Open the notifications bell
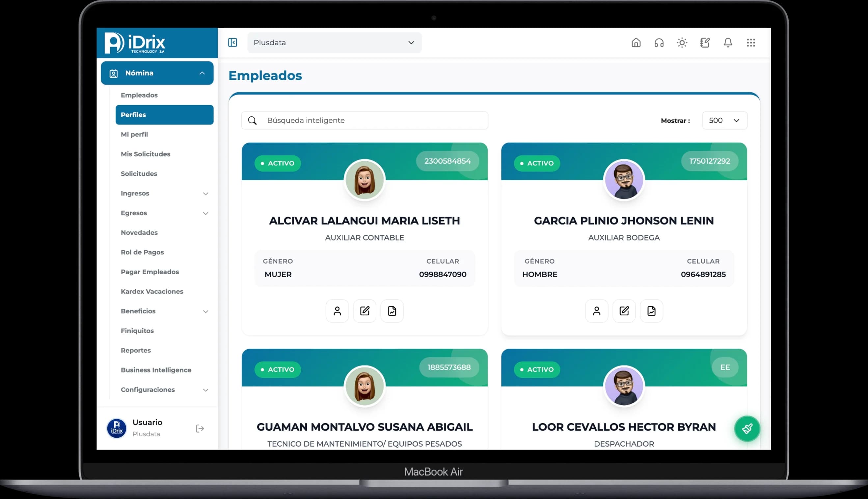The width and height of the screenshot is (868, 499). (728, 43)
